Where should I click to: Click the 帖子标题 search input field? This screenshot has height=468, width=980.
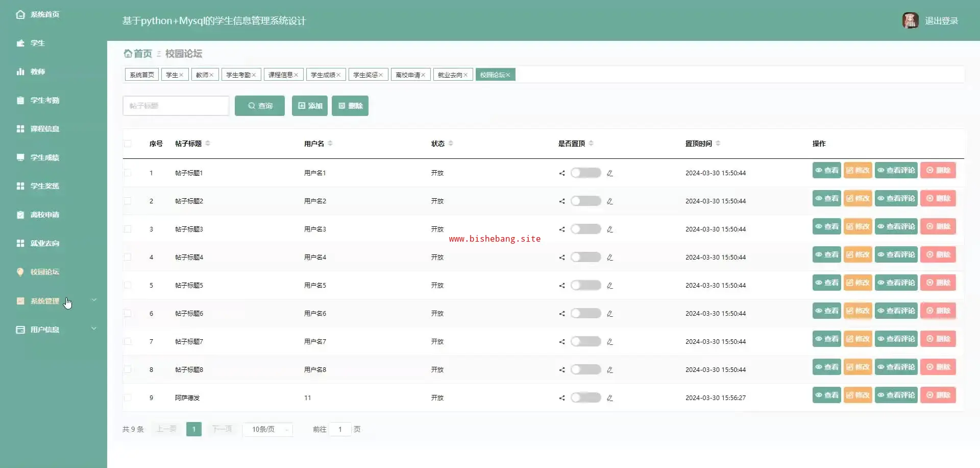tap(176, 106)
